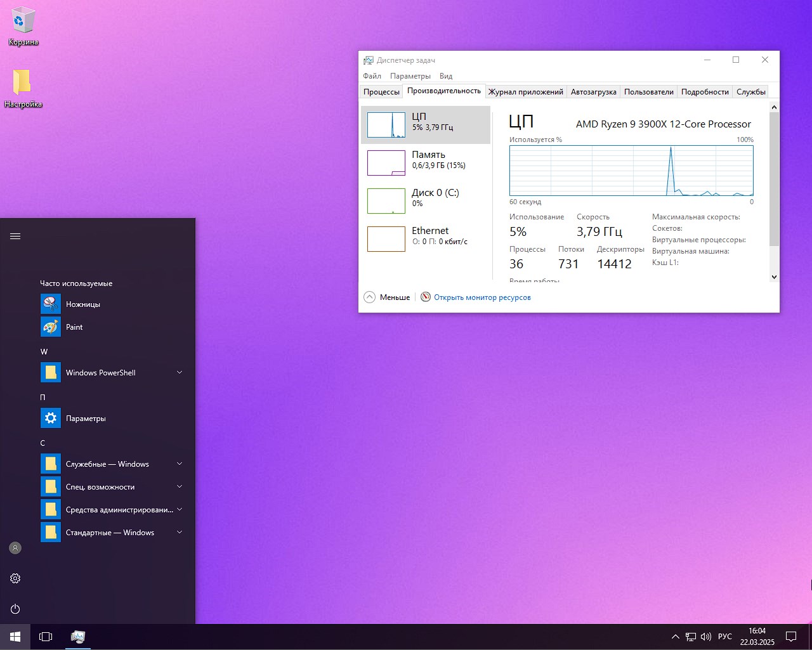Open the Параметры menu in Task Manager
The height and width of the screenshot is (650, 812).
410,76
